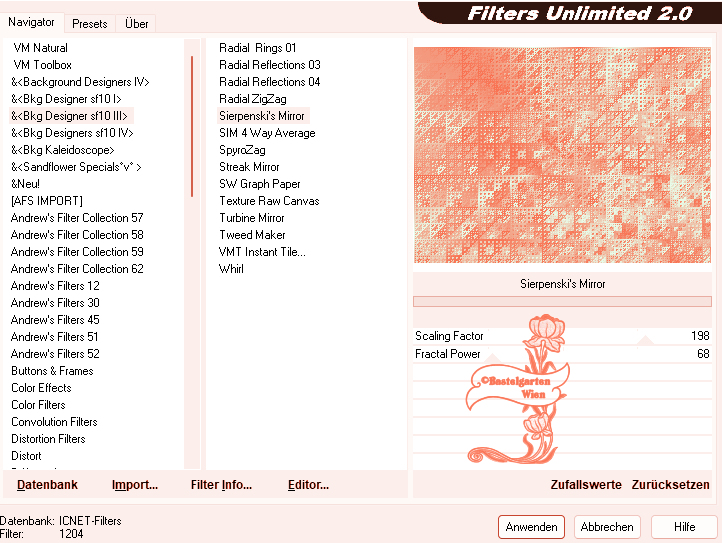
Task: Choose Andrew's Filter Collection 62
Action: coord(77,269)
